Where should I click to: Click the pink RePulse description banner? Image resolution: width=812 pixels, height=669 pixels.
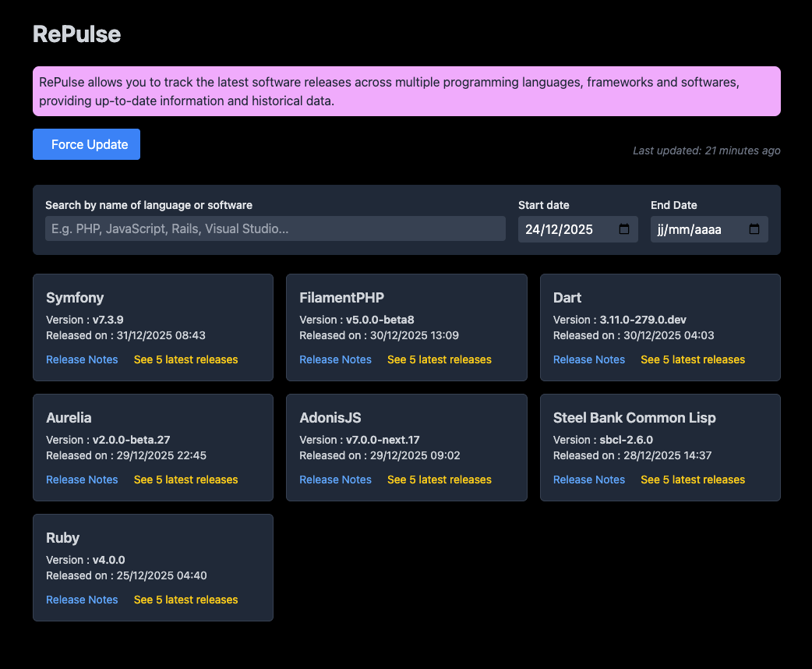point(407,91)
